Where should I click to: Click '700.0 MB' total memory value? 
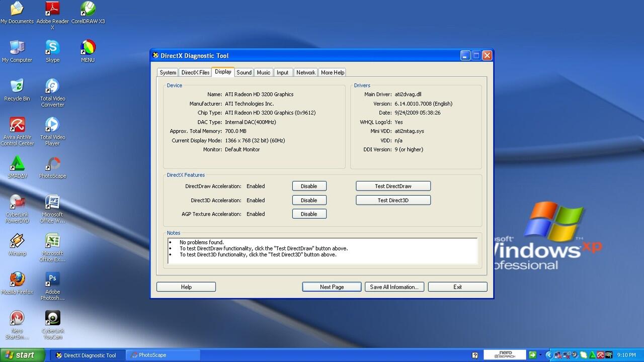(235, 131)
